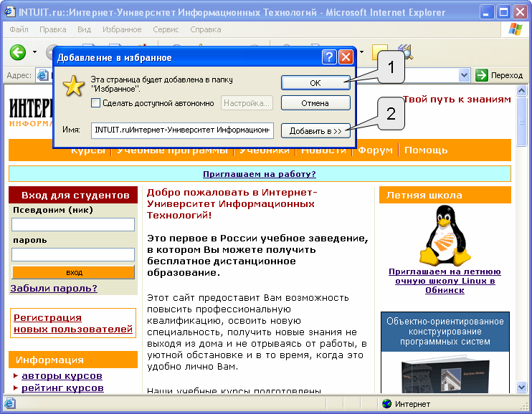Open the летнюю очную школу Linux link
The width and height of the screenshot is (532, 414).
click(445, 281)
